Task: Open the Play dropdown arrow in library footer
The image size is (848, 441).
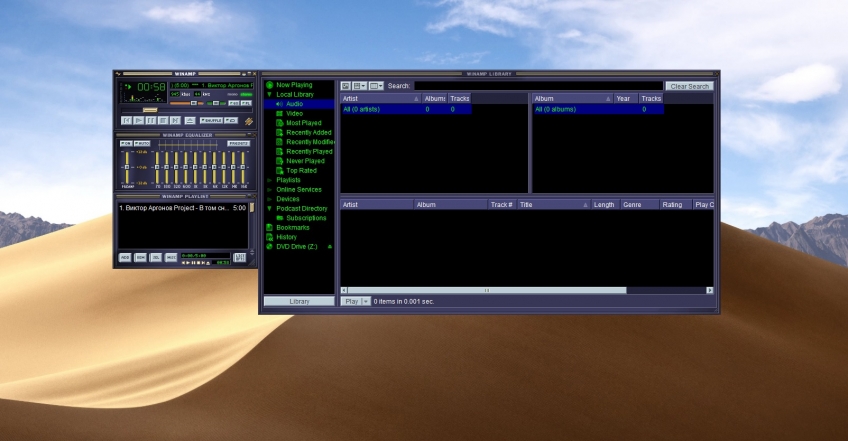Action: point(366,301)
